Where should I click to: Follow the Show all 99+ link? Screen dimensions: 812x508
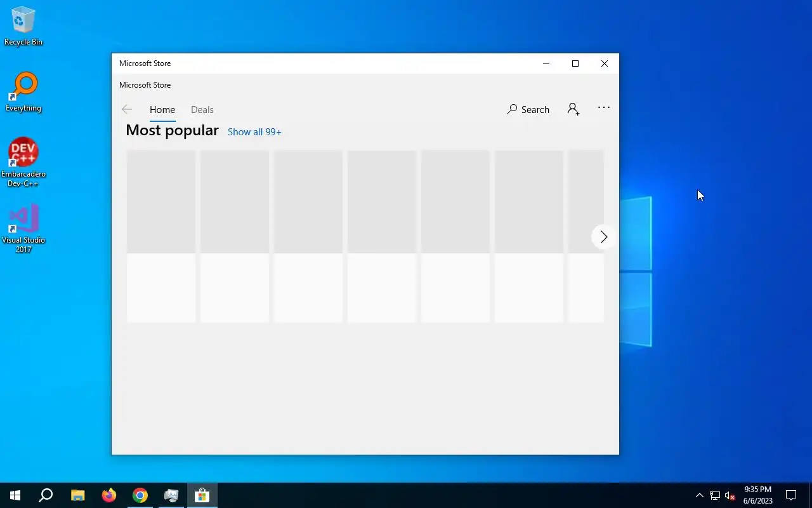(x=254, y=132)
